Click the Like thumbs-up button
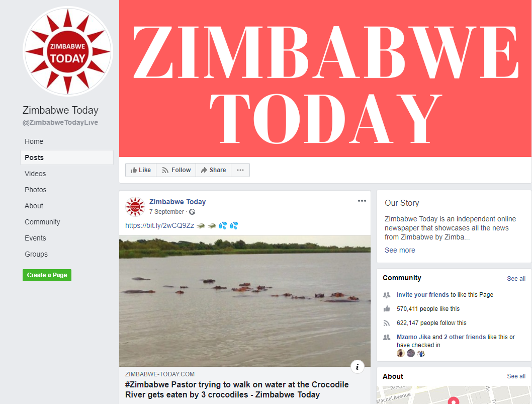The width and height of the screenshot is (532, 404). [x=141, y=170]
